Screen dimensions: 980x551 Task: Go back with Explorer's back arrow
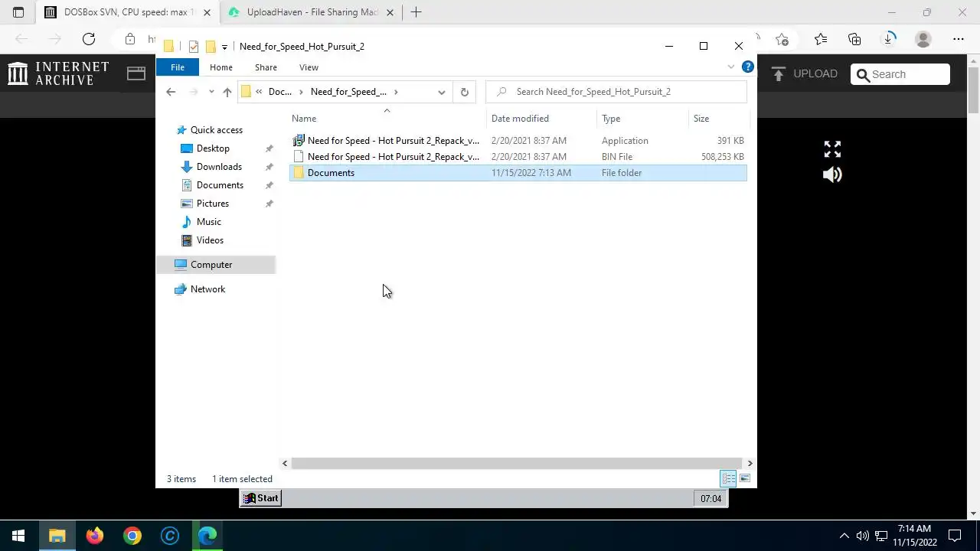tap(171, 92)
